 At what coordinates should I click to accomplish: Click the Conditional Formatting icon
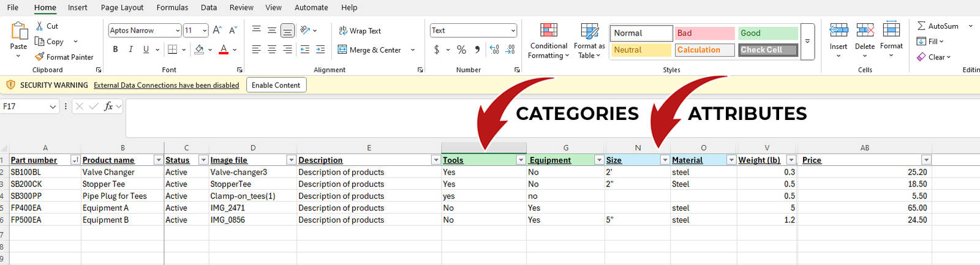click(x=548, y=31)
